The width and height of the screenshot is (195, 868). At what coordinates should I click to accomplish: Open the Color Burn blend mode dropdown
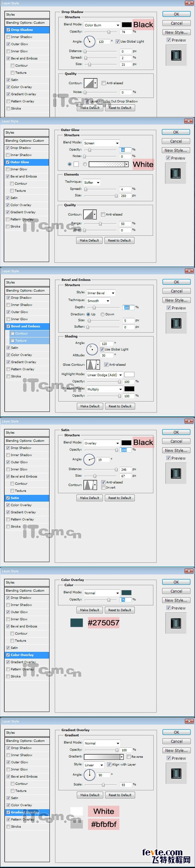(x=102, y=25)
